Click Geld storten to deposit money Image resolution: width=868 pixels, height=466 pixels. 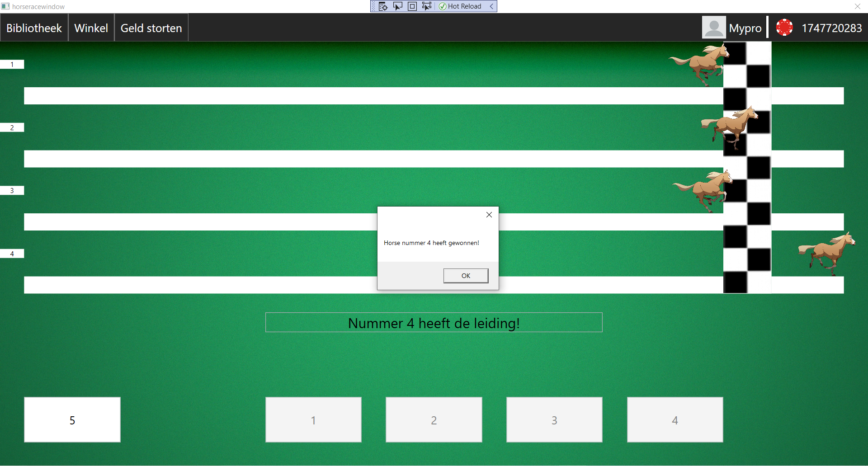(x=151, y=28)
